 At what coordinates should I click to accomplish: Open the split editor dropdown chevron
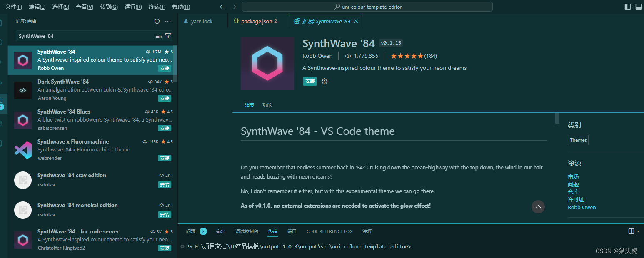637,231
